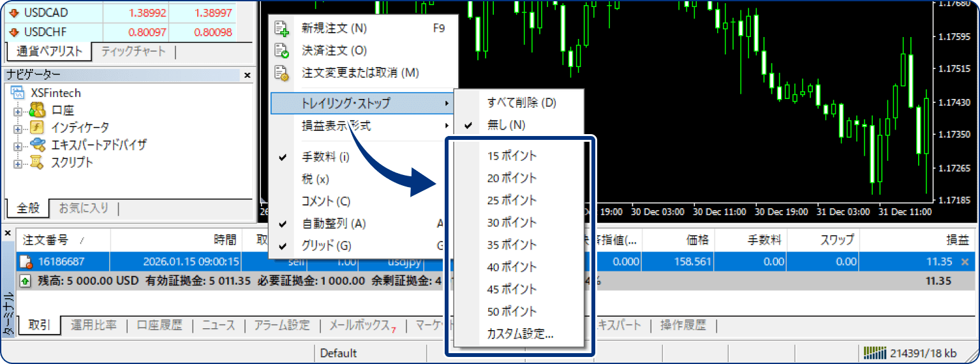Click the 価格 column header
The image size is (980, 364).
pos(679,240)
